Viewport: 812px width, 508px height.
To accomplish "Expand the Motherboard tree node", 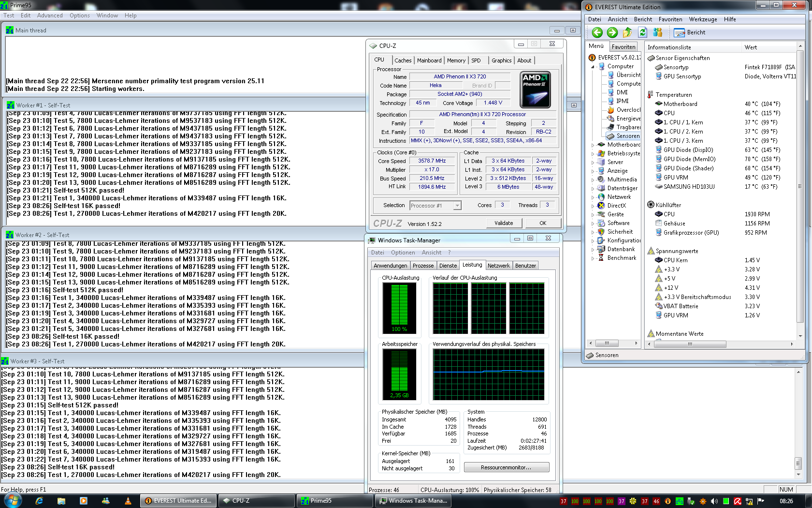I will [x=593, y=145].
